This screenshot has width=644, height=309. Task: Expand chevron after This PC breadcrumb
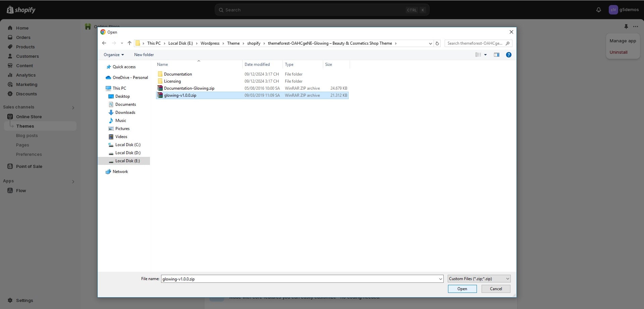pyautogui.click(x=164, y=43)
